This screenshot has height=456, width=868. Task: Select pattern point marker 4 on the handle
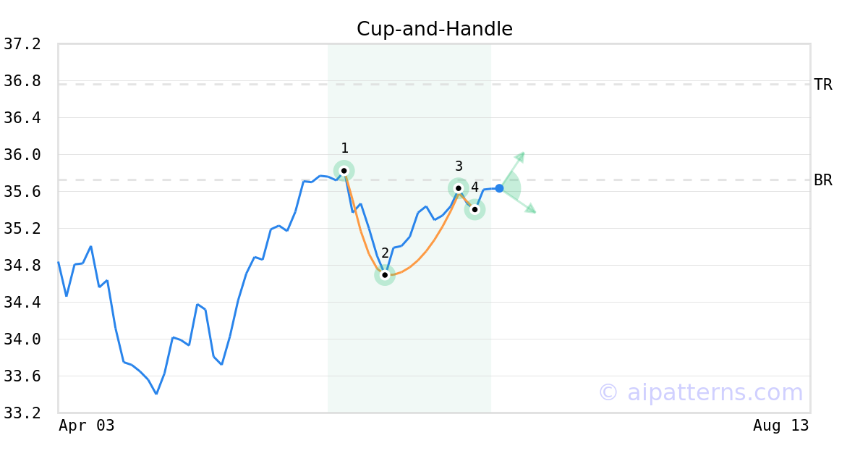(475, 210)
